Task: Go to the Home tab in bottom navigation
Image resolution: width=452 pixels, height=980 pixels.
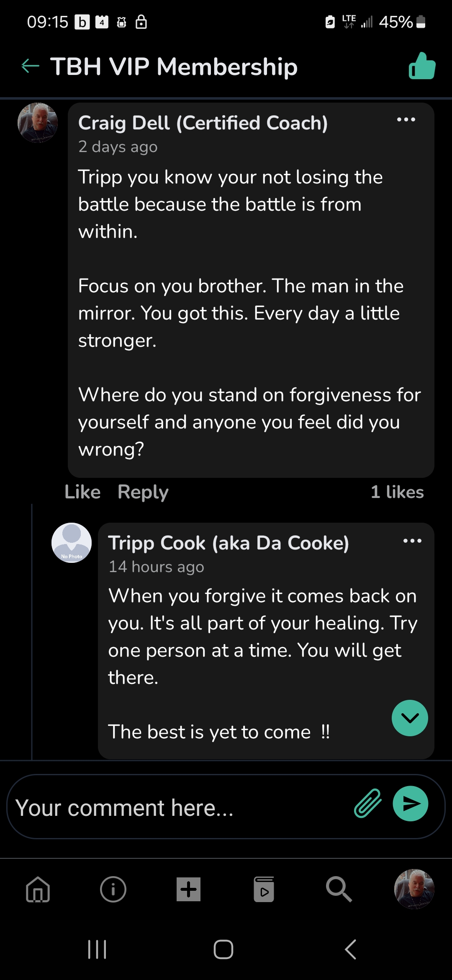Action: tap(38, 889)
